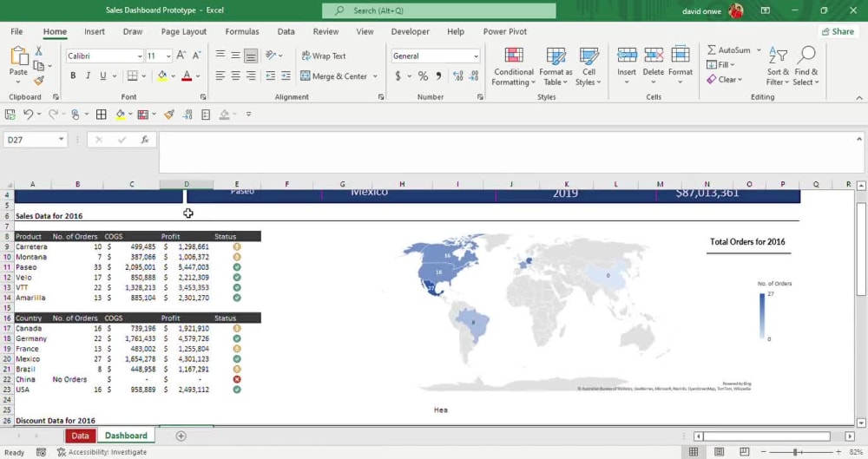Click the Undo arrow icon
Image resolution: width=868 pixels, height=459 pixels.
[x=28, y=115]
